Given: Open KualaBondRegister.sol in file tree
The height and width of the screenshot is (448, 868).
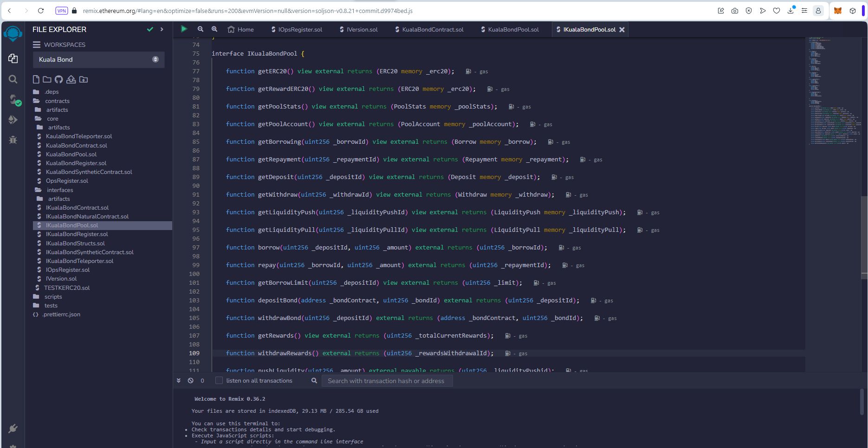Looking at the screenshot, I should click(76, 163).
